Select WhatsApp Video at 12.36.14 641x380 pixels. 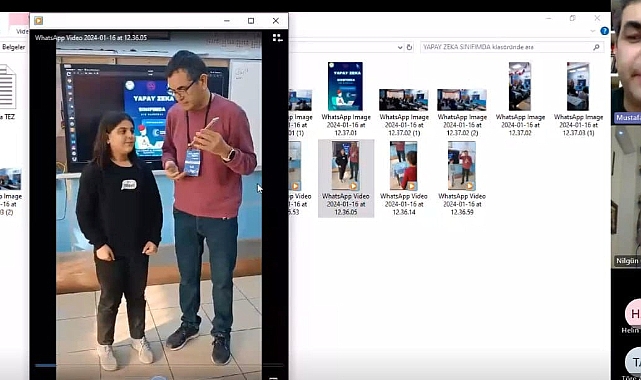[x=404, y=178]
